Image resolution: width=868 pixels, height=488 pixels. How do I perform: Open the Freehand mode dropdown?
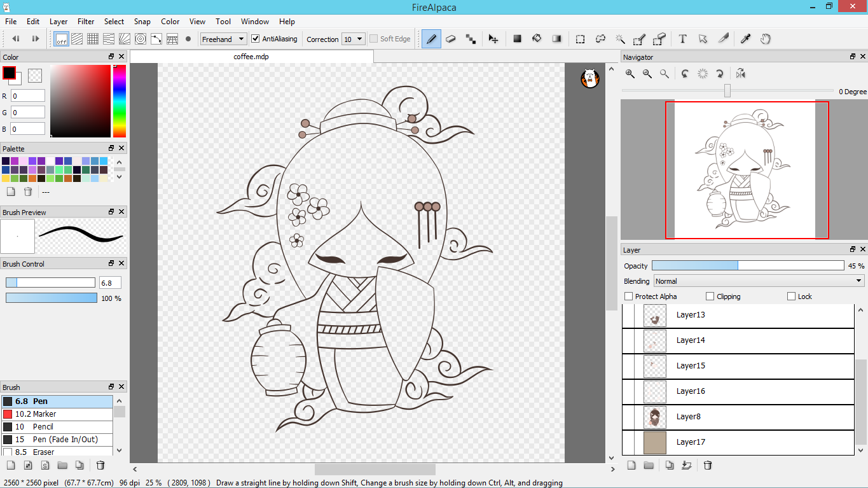click(x=223, y=39)
